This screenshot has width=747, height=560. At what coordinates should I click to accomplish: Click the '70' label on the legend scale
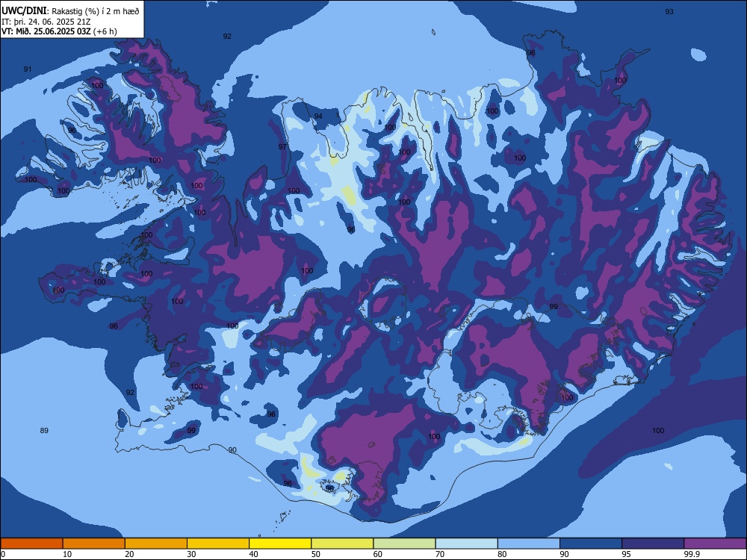tap(440, 554)
